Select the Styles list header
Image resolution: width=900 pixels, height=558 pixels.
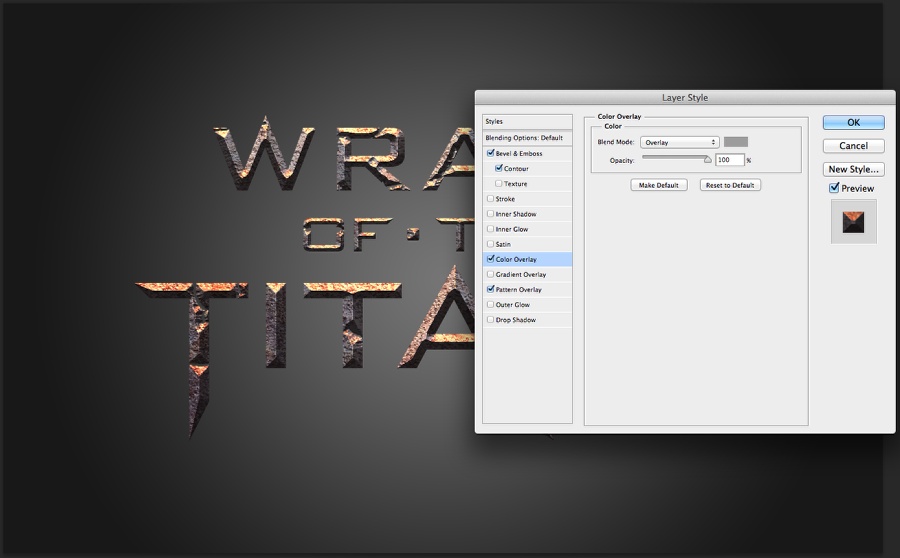(527, 122)
